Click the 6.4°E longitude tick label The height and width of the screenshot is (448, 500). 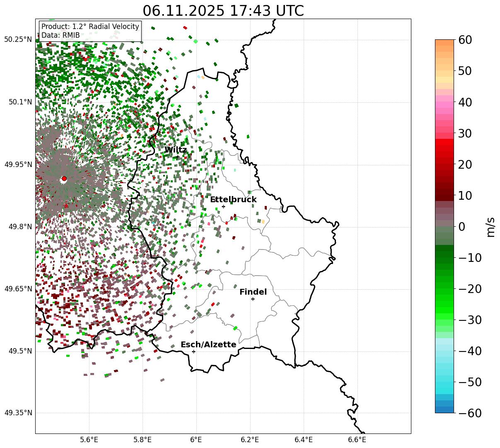tap(303, 440)
